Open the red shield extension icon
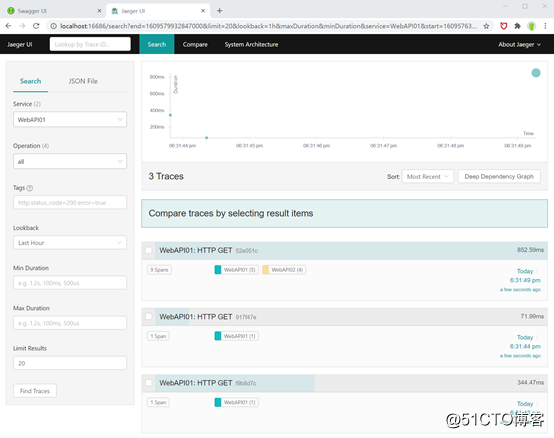 point(504,26)
